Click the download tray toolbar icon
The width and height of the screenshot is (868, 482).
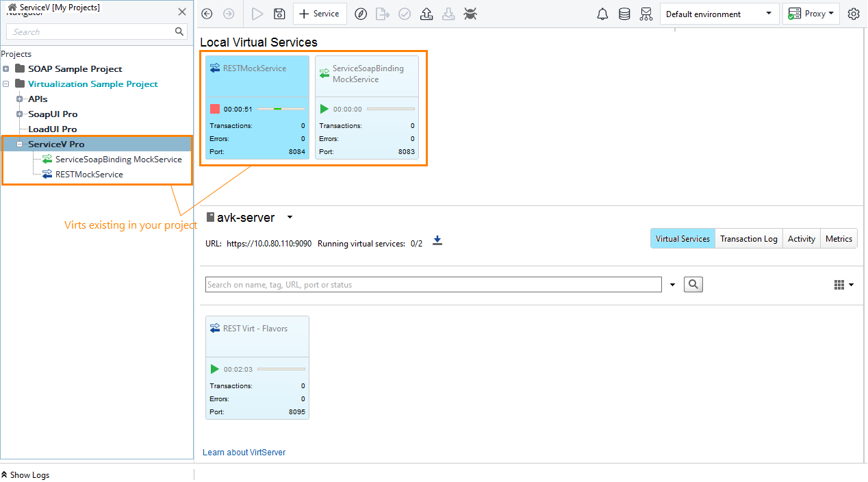[448, 14]
